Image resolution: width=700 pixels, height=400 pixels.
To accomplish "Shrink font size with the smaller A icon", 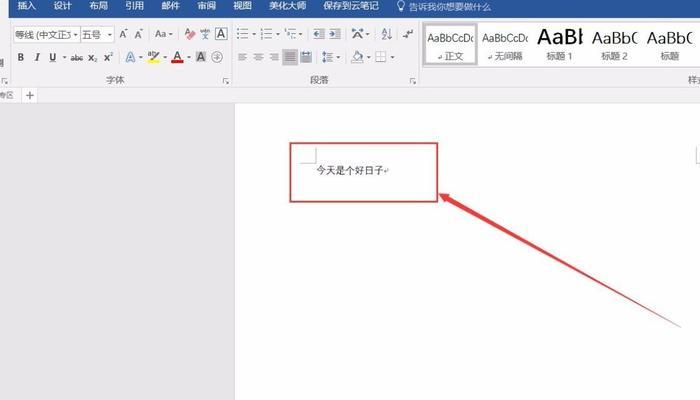I will pos(138,34).
